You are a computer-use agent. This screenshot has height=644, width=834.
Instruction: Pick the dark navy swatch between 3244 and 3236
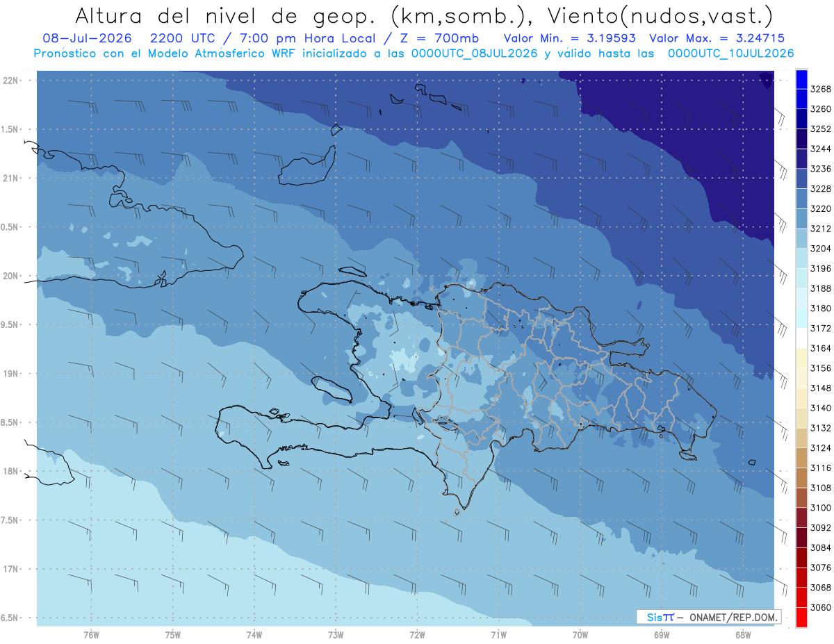click(x=801, y=158)
